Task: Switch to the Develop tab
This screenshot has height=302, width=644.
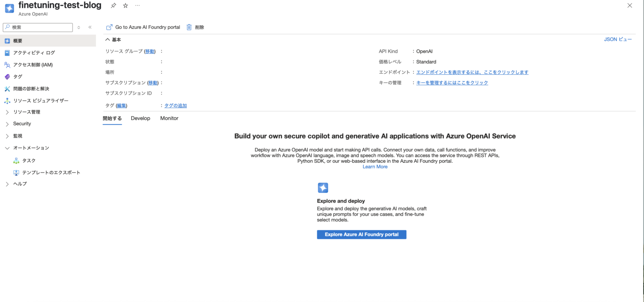Action: 140,118
